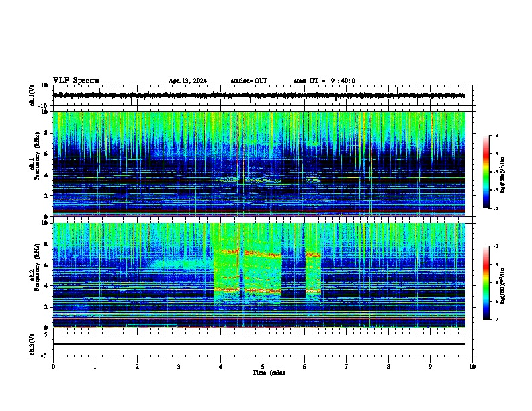Click the ch.2 colorbar log(PSD) unit label

point(503,285)
